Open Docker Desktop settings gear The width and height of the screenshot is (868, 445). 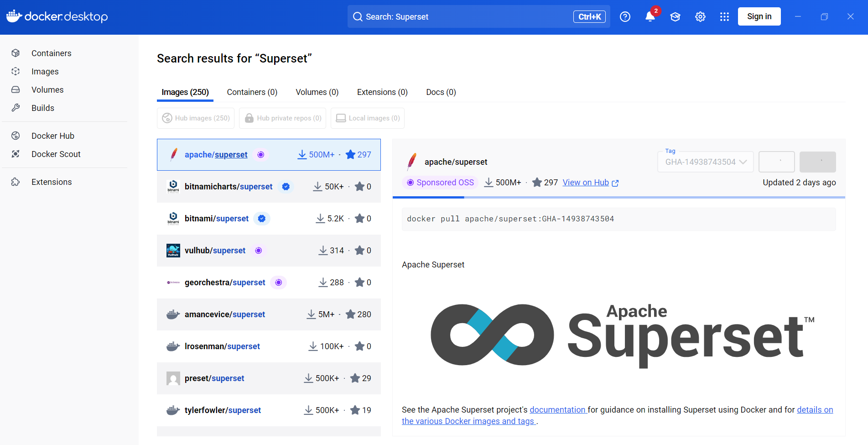(x=700, y=16)
